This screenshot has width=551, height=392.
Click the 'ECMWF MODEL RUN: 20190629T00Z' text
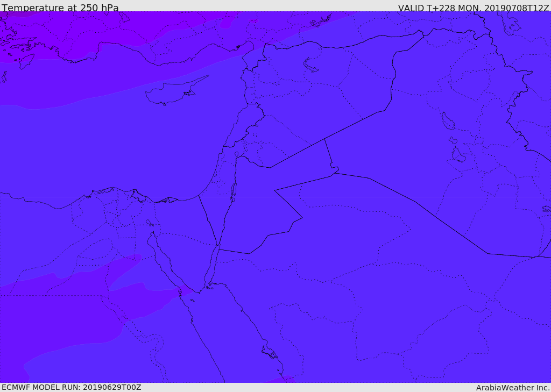[72, 387]
